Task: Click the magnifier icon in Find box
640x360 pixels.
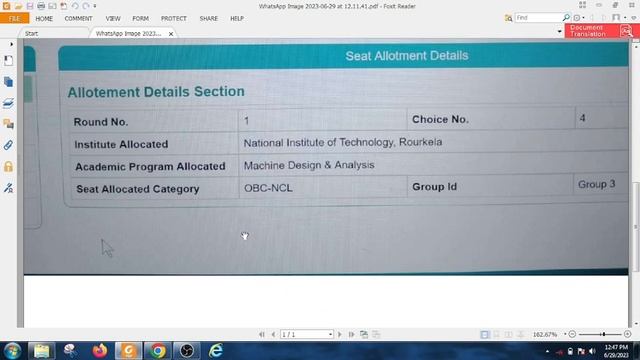Action: [x=566, y=18]
